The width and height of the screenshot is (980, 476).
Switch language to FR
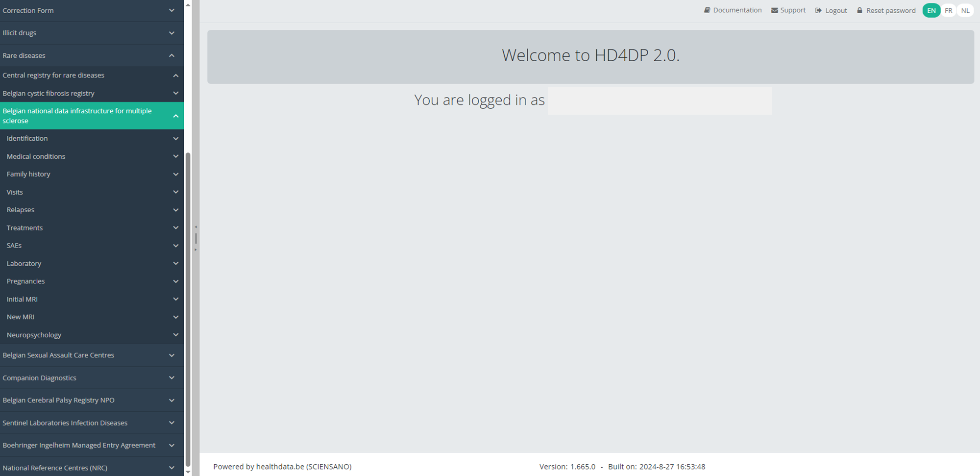click(949, 10)
